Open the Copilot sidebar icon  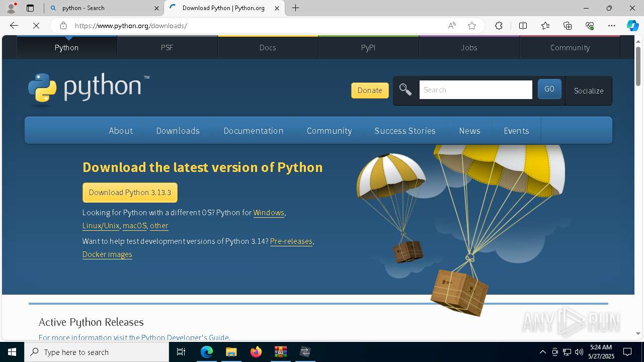[x=632, y=26]
